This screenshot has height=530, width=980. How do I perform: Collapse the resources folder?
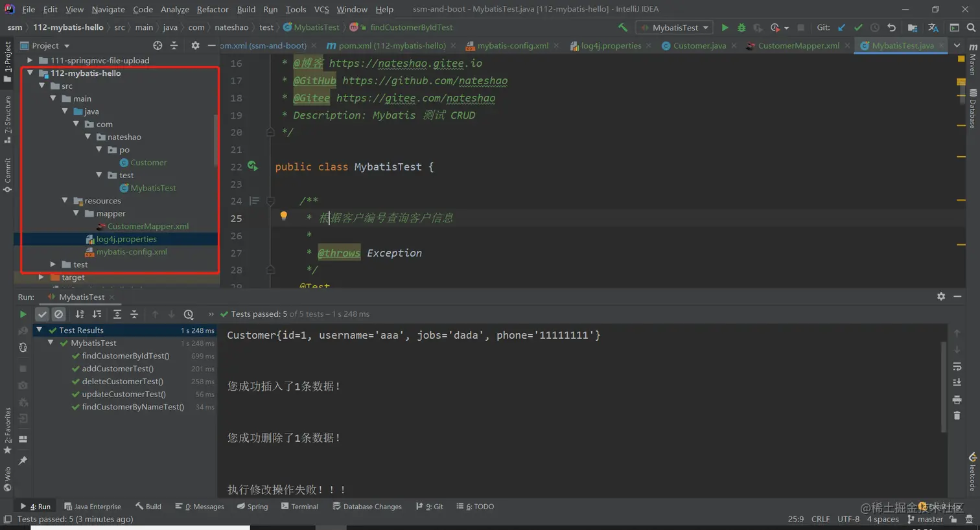[64, 201]
